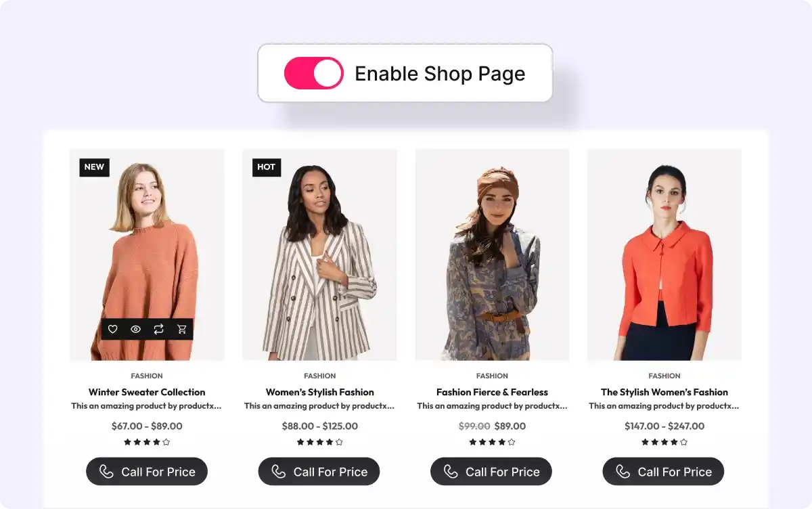The width and height of the screenshot is (812, 509).
Task: Open the Winter Sweater Collection title link
Action: pos(147,392)
